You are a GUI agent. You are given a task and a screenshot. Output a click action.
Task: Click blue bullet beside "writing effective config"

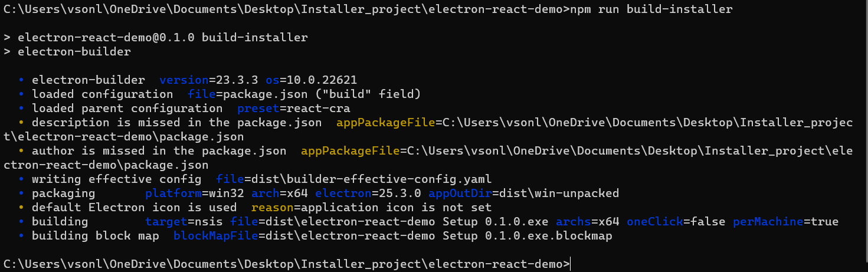tap(22, 179)
